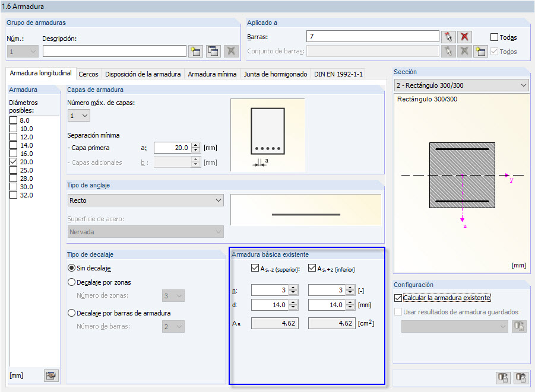Viewport: 535px width, 392px height.
Task: Check diameter 10.0 checkbox
Action: coord(13,129)
